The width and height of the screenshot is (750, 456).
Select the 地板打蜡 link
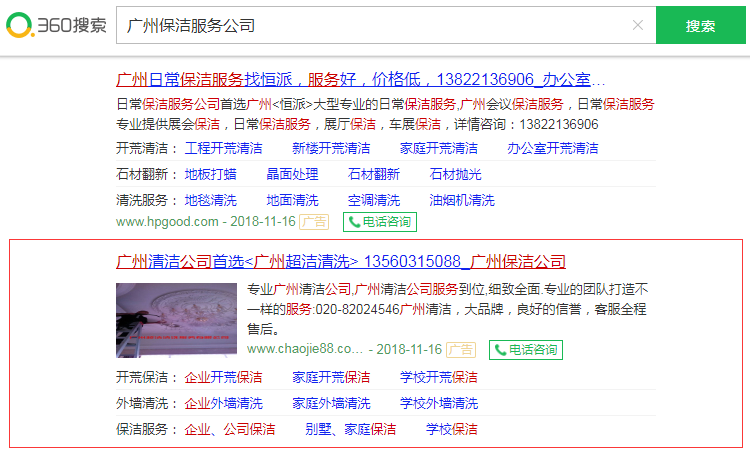pyautogui.click(x=210, y=174)
